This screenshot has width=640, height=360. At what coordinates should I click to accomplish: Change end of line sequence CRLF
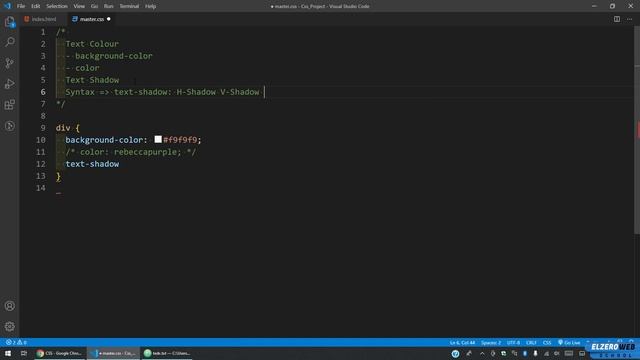531,342
